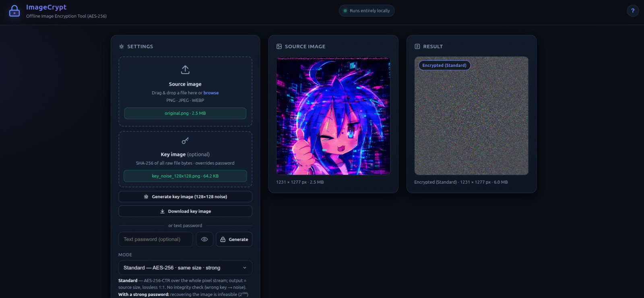Screen dimensions: 644x298
Task: Click the Encrypted (Standard) badge
Action: tap(444, 65)
